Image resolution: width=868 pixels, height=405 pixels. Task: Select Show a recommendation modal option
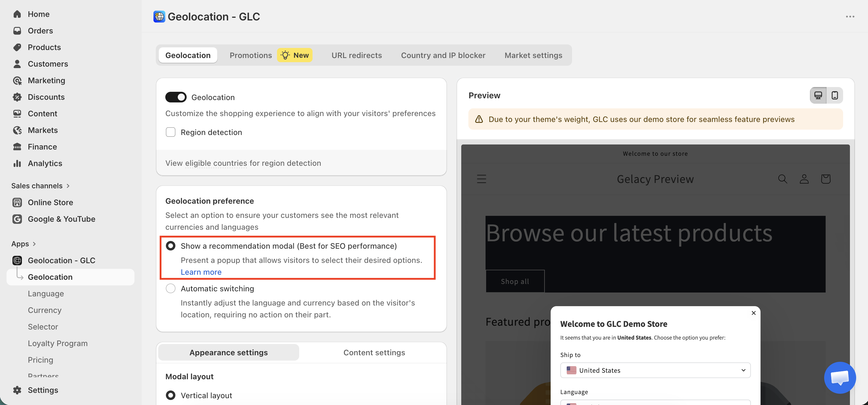coord(171,246)
